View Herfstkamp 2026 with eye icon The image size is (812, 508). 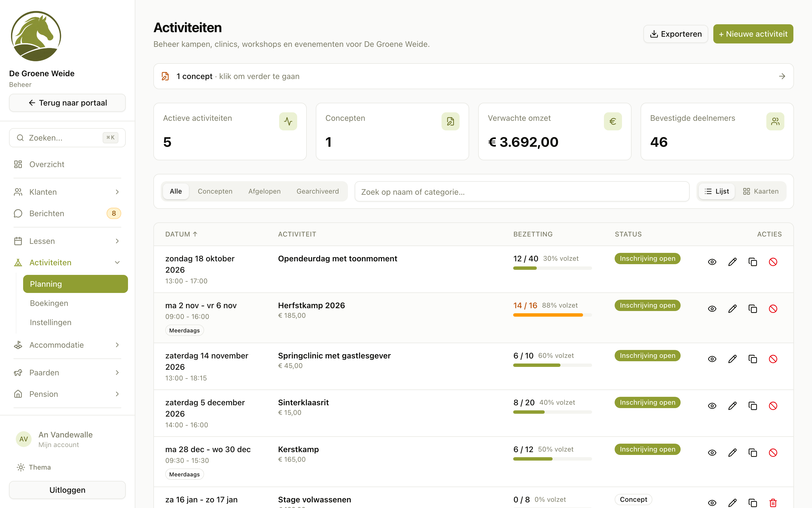point(712,309)
